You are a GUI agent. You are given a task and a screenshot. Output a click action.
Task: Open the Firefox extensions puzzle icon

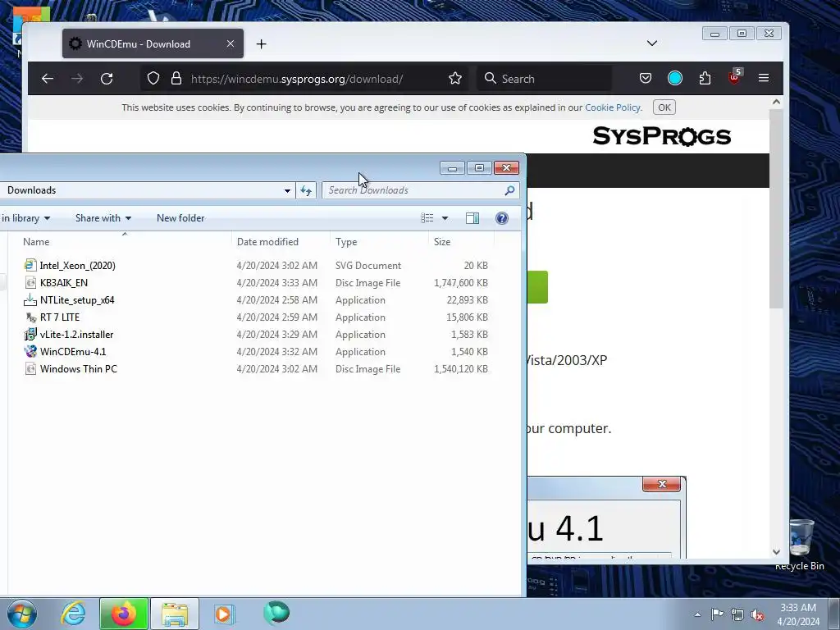coord(705,78)
